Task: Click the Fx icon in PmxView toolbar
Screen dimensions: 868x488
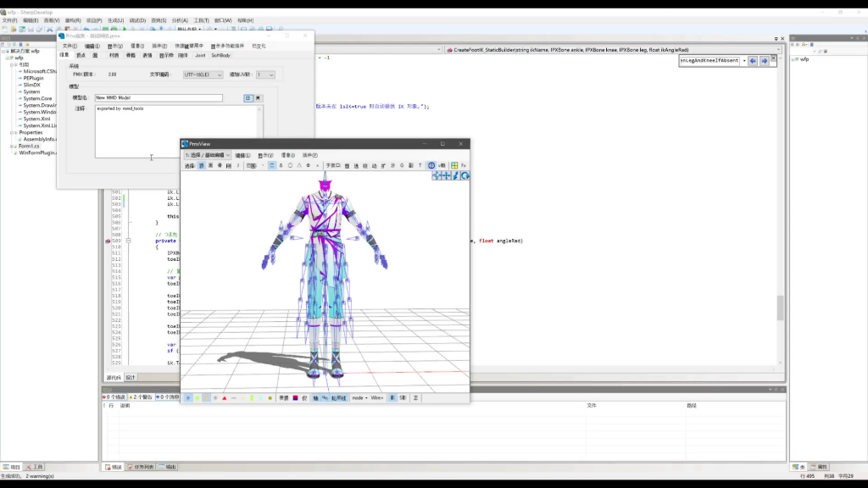Action: click(x=464, y=165)
